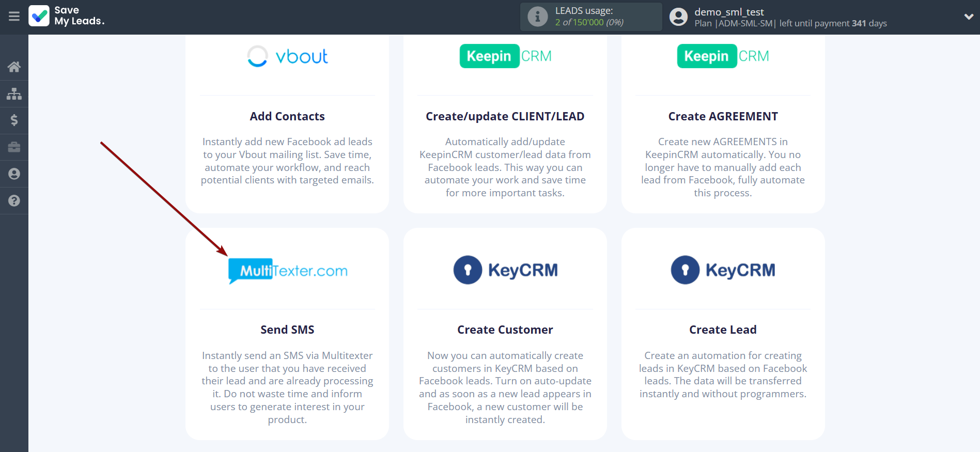Select Create AGREEMENT KeepinCRM template
This screenshot has height=452, width=980.
pos(723,117)
